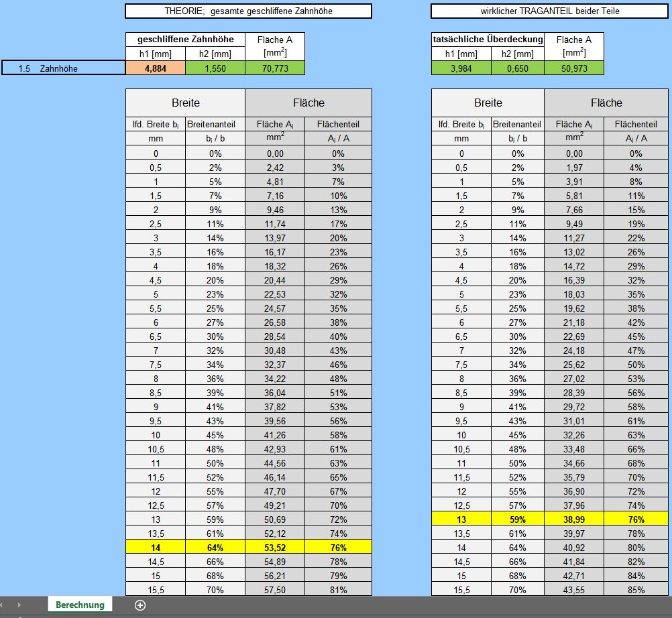Viewport: 672px width, 618px height.
Task: Select the 'THEORIE; gesamte geschliffene Zahnhöhe' title box
Action: coord(249,11)
